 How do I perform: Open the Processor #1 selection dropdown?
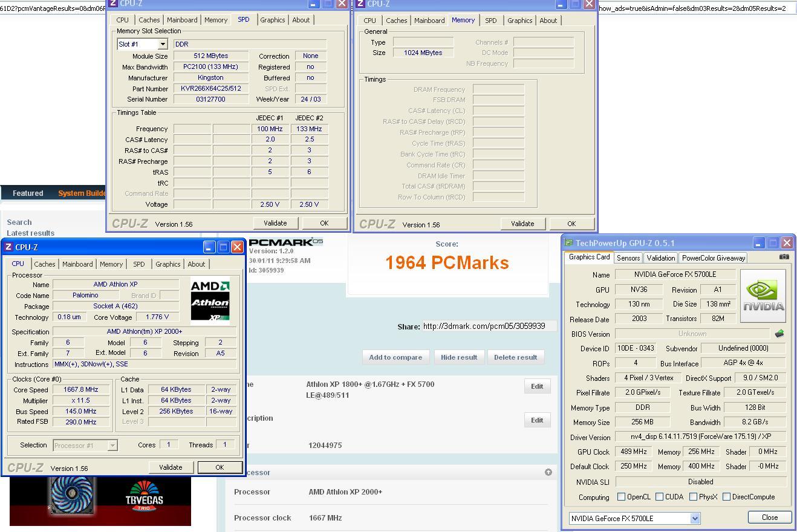coord(112,446)
